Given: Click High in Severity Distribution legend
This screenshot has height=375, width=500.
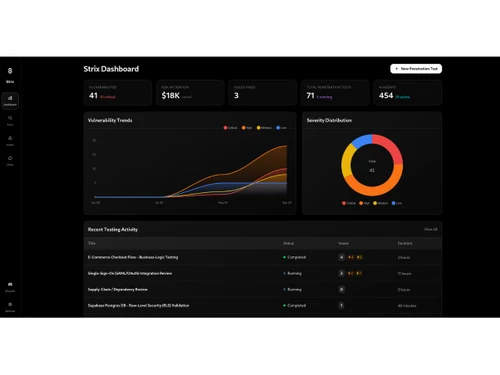Looking at the screenshot, I should click(364, 203).
